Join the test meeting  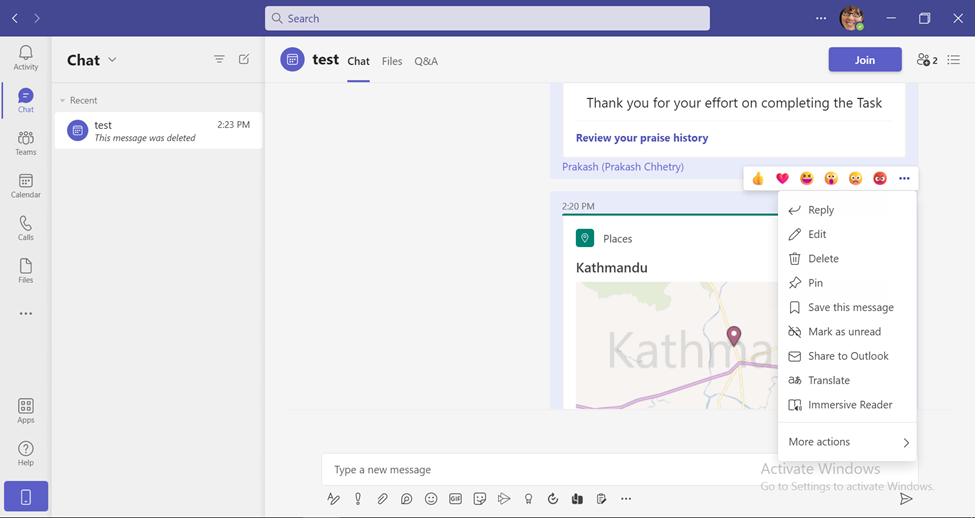pos(865,60)
